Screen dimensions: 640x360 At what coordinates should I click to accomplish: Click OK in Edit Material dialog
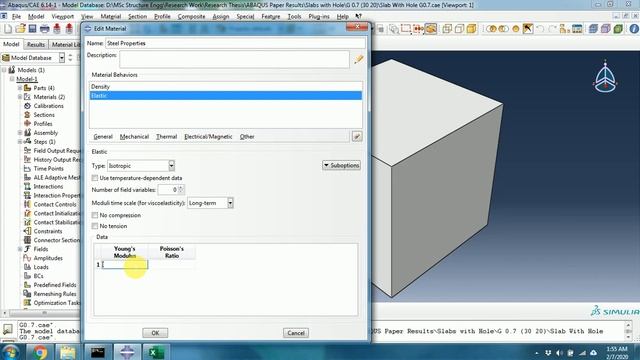click(x=155, y=333)
